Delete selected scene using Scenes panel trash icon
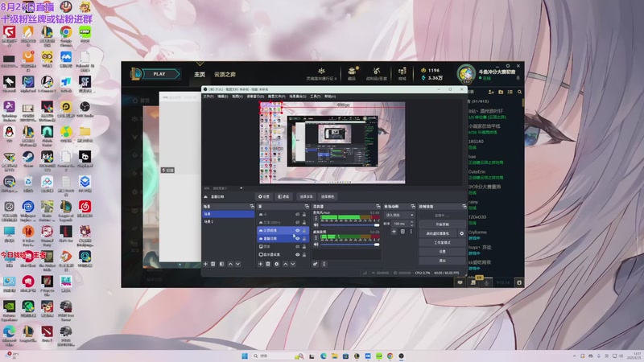The image size is (644, 362). tap(213, 264)
